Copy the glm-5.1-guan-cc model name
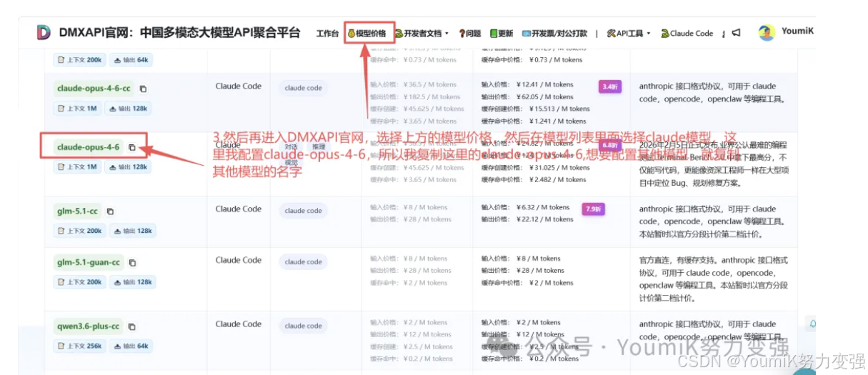The height and width of the screenshot is (375, 868). tap(132, 263)
